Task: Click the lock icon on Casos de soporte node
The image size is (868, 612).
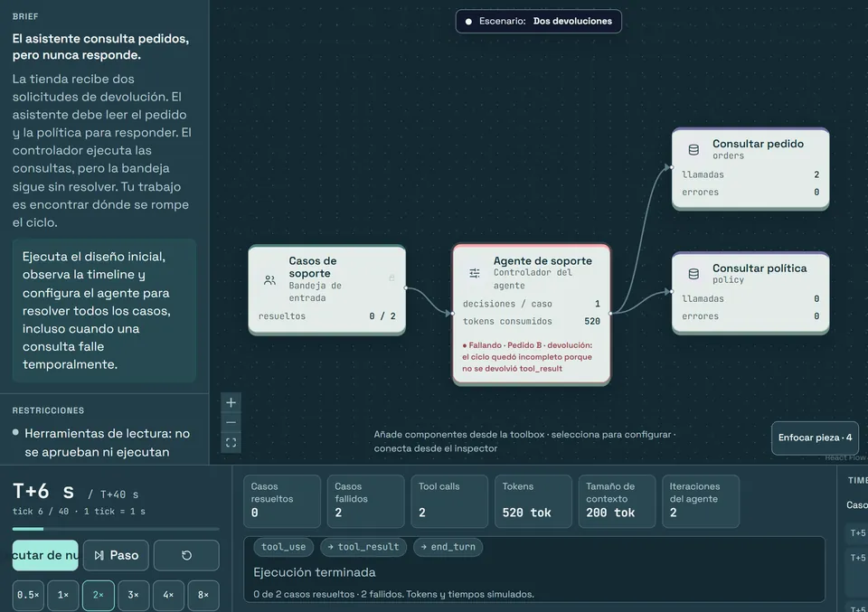Action: tap(392, 278)
